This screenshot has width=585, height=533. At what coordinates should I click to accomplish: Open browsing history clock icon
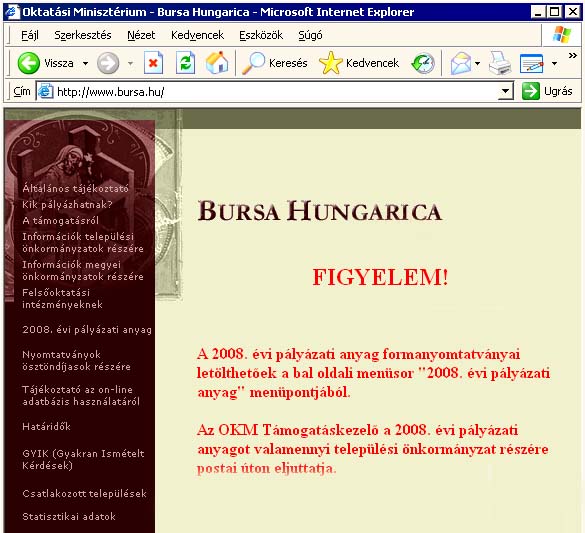423,63
